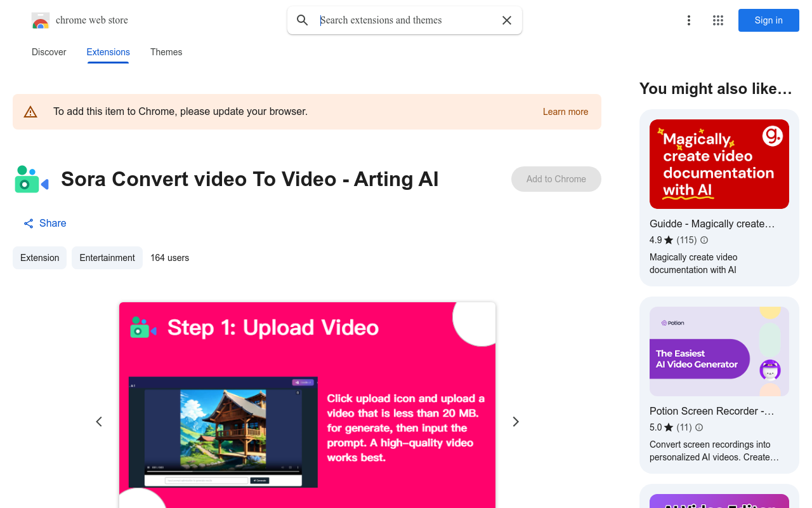Open the Google apps grid
Viewport: 812px width, 508px height.
(x=718, y=20)
